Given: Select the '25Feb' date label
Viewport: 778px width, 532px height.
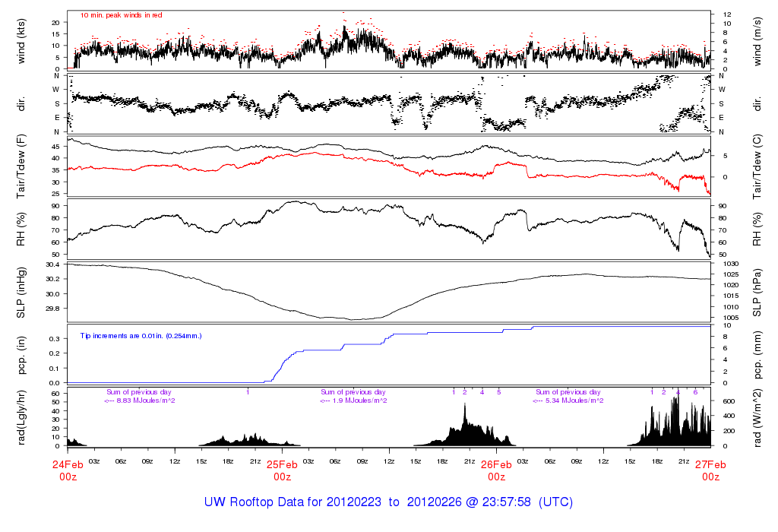Looking at the screenshot, I should pos(283,465).
